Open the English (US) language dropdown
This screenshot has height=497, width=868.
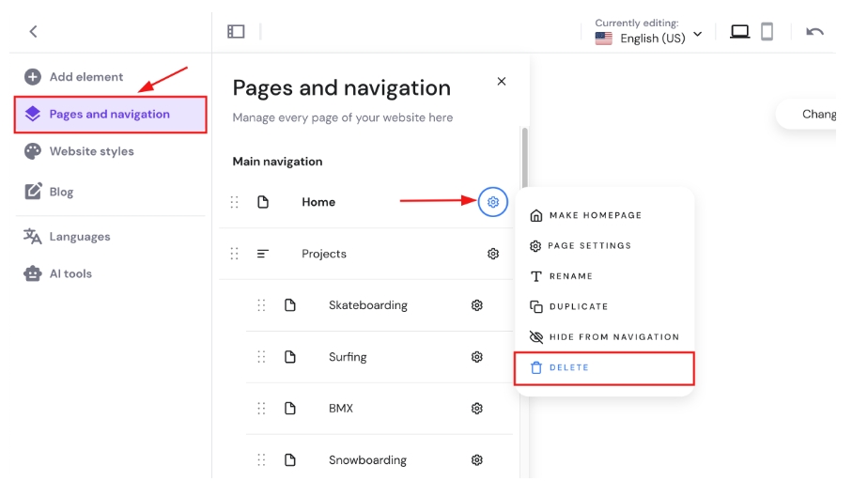(649, 38)
